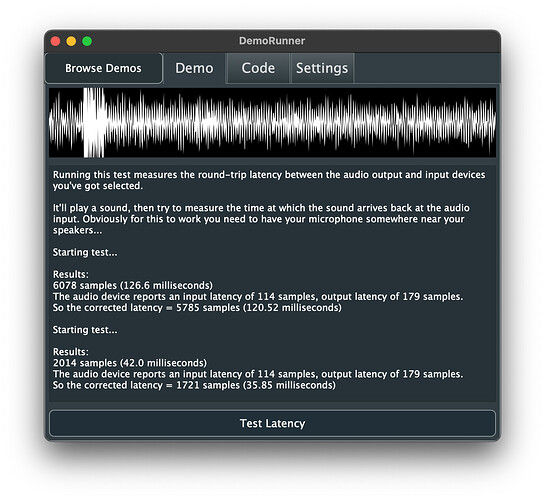Open the Code tab

pyautogui.click(x=258, y=68)
